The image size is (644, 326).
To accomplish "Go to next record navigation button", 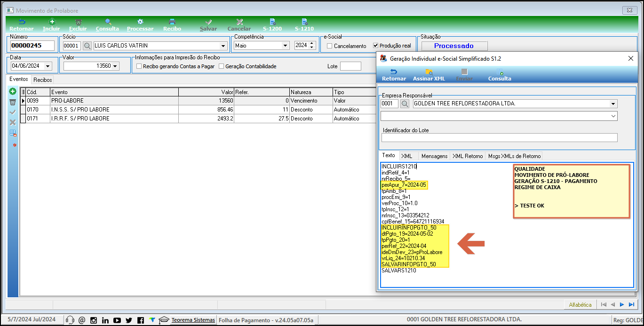I will click(x=622, y=305).
